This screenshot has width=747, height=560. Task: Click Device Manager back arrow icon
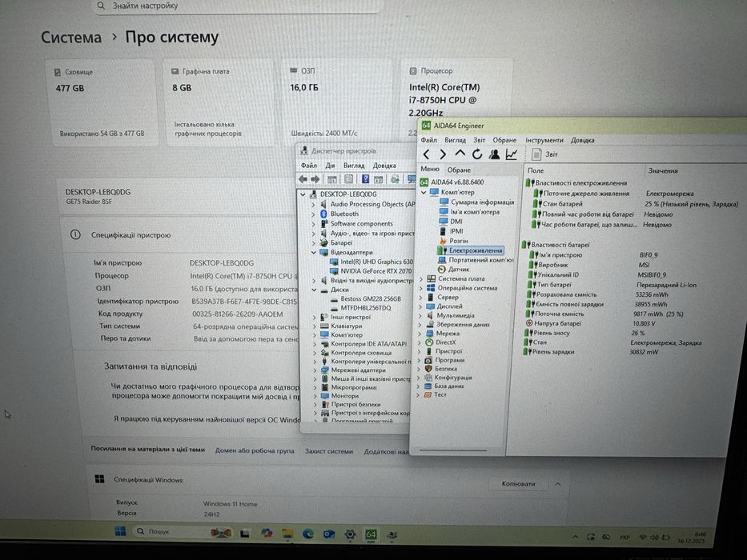(303, 179)
